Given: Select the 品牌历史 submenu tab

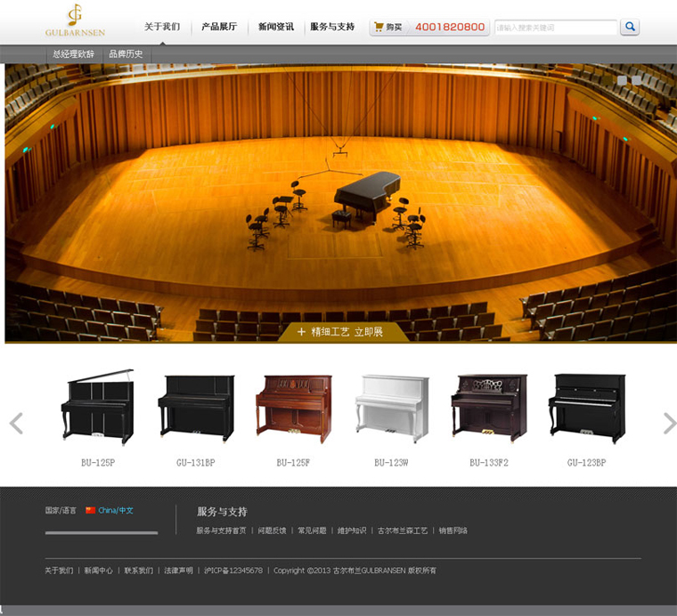Looking at the screenshot, I should click(x=126, y=54).
